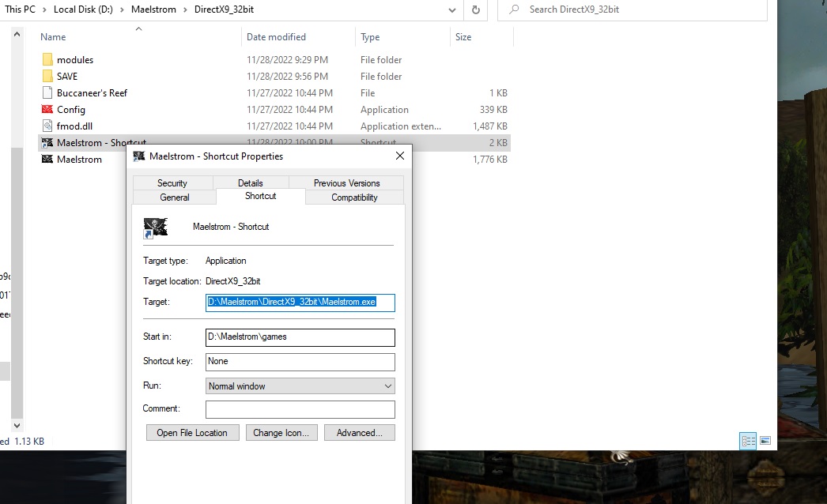This screenshot has width=827, height=504.
Task: Click the red Config application icon
Action: 47,109
